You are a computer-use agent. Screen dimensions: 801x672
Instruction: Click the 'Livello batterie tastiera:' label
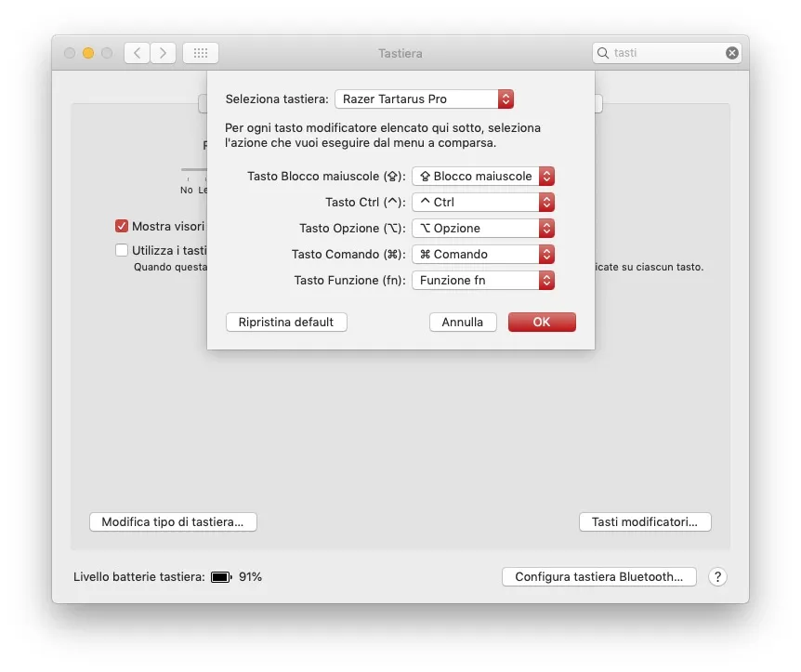click(139, 577)
